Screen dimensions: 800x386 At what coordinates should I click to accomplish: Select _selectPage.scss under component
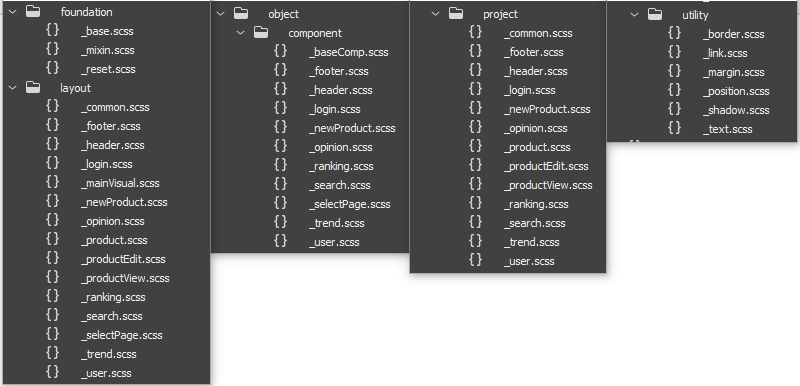coord(349,204)
